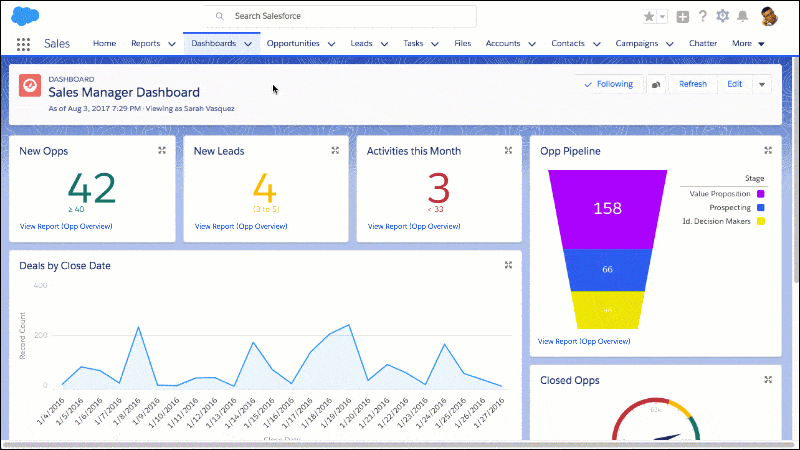The width and height of the screenshot is (800, 450).
Task: Switch to the Home tab
Action: pyautogui.click(x=105, y=43)
